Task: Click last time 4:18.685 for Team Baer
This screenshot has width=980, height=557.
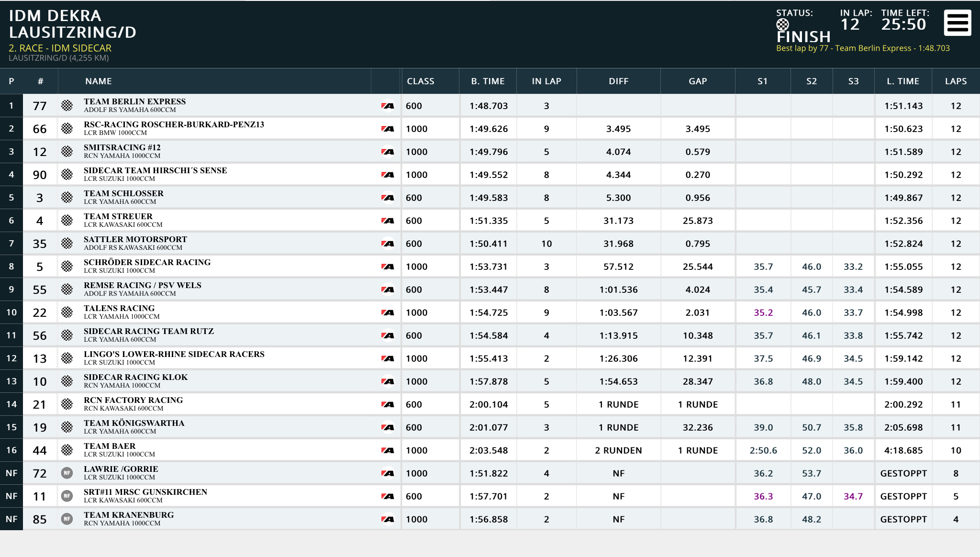Action: [x=903, y=450]
